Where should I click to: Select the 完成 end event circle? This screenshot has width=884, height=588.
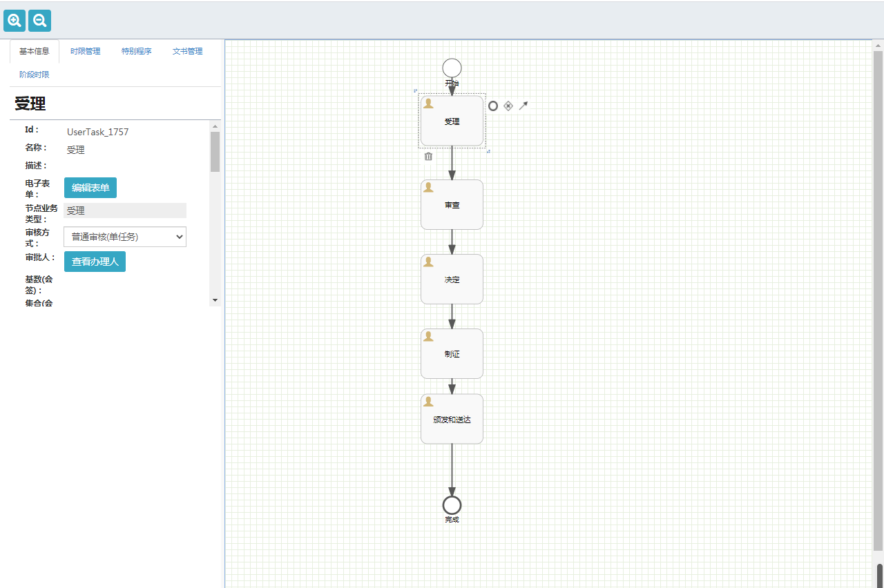[x=452, y=505]
